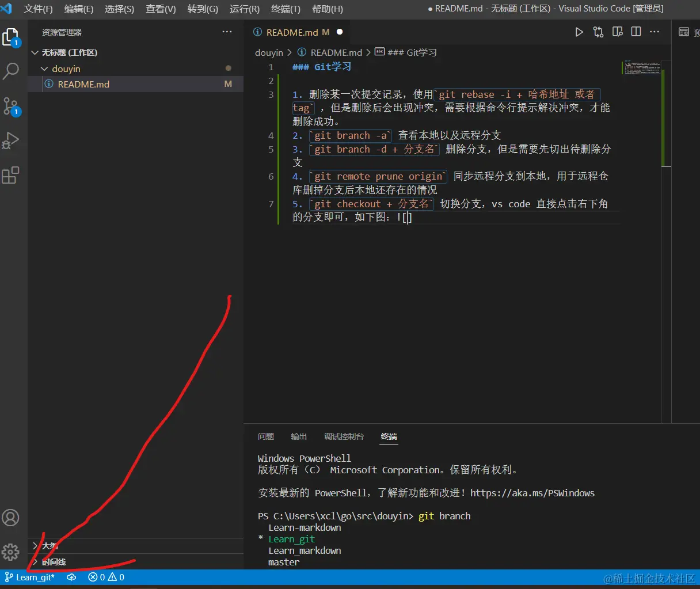Image resolution: width=700 pixels, height=589 pixels.
Task: Click the Run play icon in the editor toolbar
Action: point(579,32)
